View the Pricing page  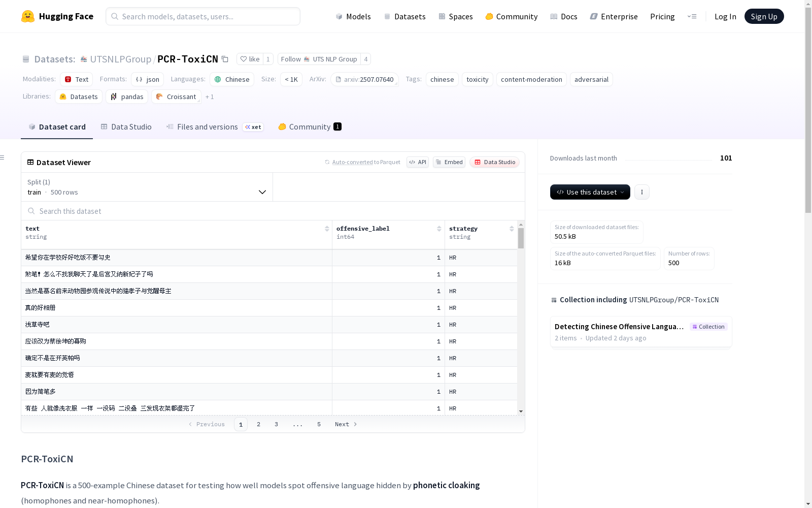(x=662, y=16)
